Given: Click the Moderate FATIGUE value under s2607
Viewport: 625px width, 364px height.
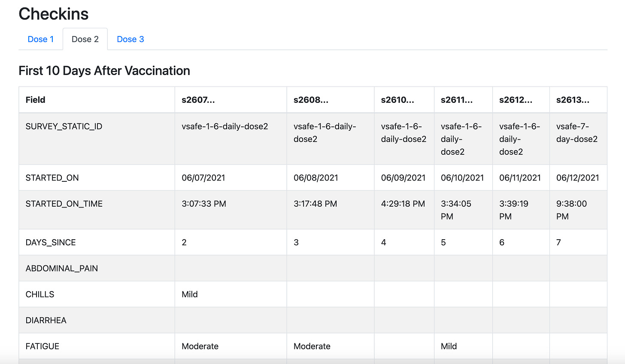Looking at the screenshot, I should pyautogui.click(x=200, y=346).
